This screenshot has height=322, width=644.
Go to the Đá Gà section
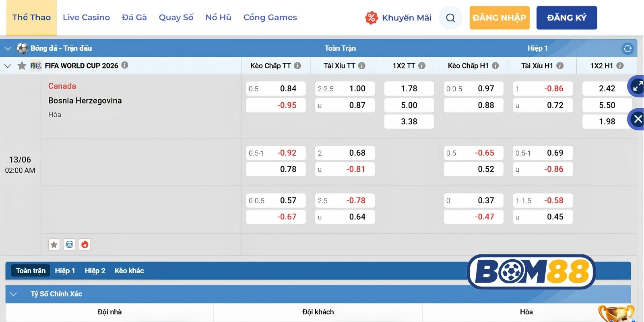tap(134, 17)
